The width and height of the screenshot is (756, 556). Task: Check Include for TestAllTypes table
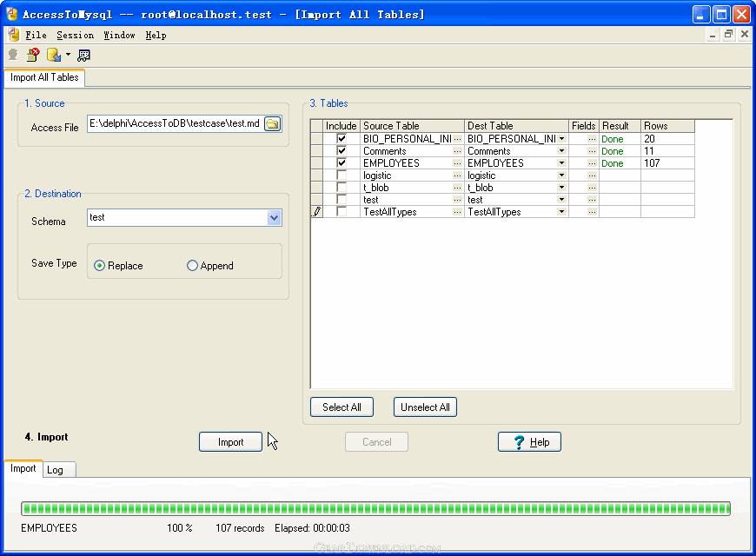pyautogui.click(x=342, y=211)
